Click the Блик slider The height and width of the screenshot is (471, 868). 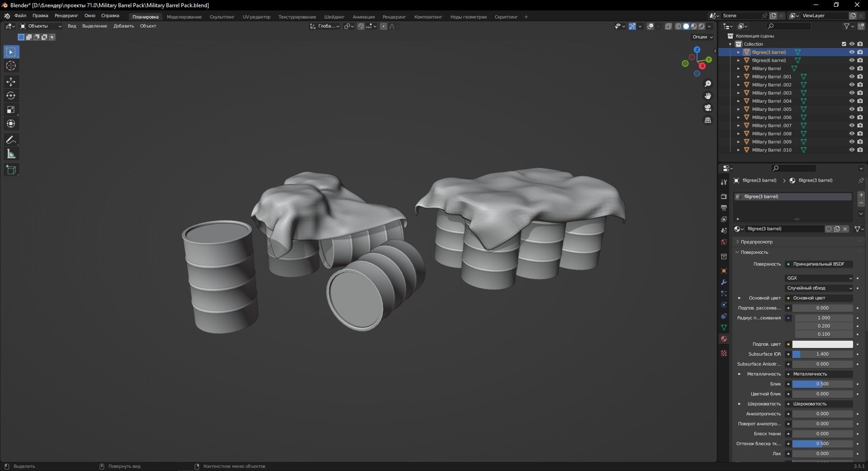[x=822, y=384]
